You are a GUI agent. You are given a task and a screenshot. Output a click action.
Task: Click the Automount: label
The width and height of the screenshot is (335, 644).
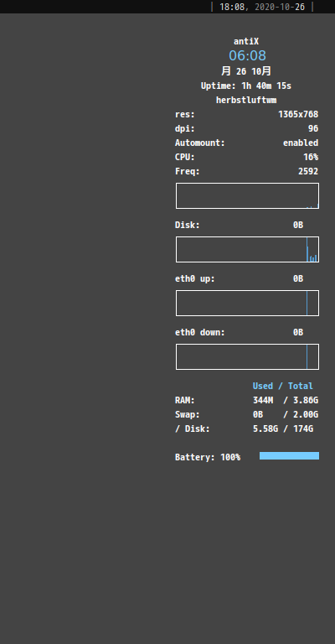200,143
